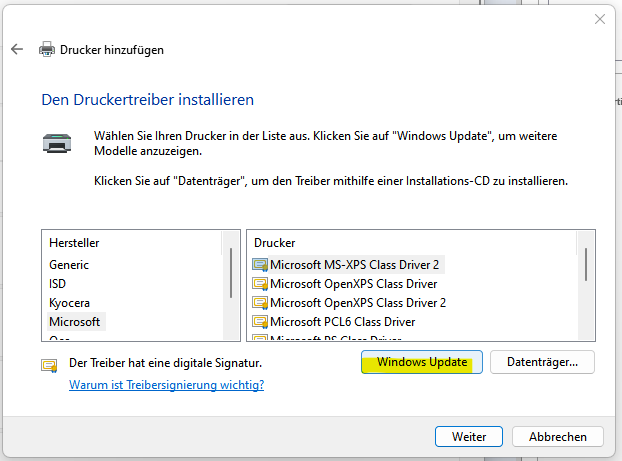The image size is (622, 461).
Task: Select Microsoft MS-XPS Class Driver 2
Action: [355, 265]
